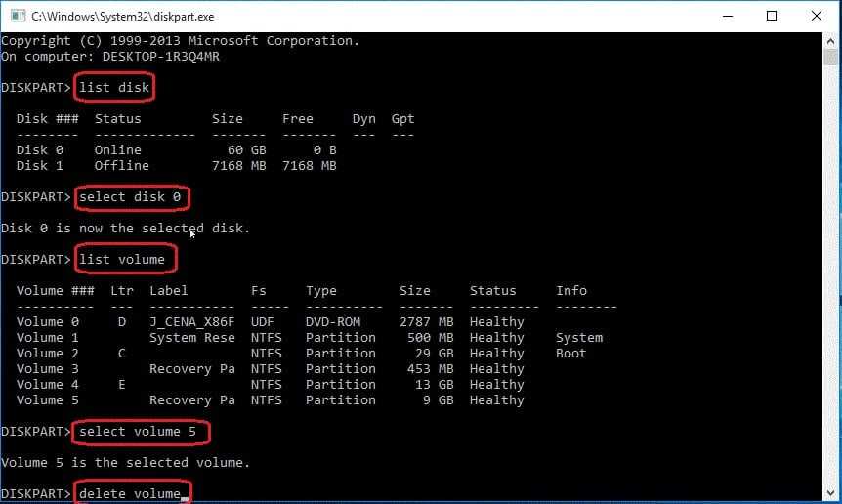Image resolution: width=842 pixels, height=504 pixels.
Task: Click the 'Volume 1' row label
Action: (x=47, y=337)
